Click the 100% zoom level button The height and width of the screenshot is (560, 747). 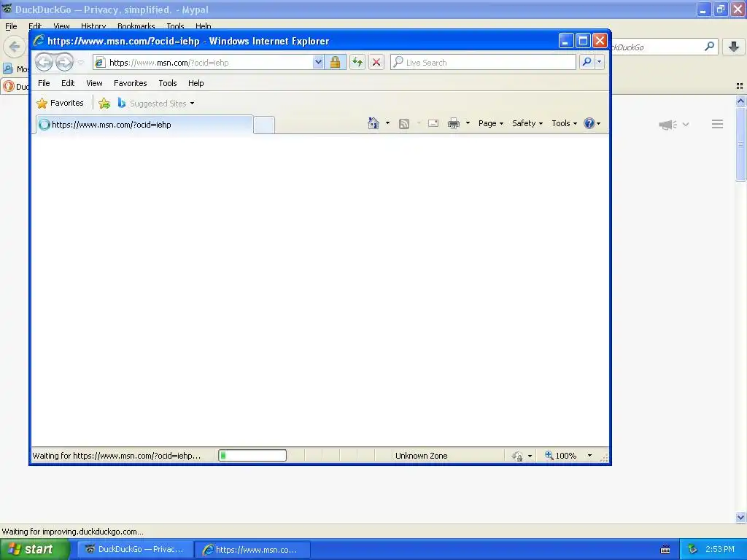[561, 456]
